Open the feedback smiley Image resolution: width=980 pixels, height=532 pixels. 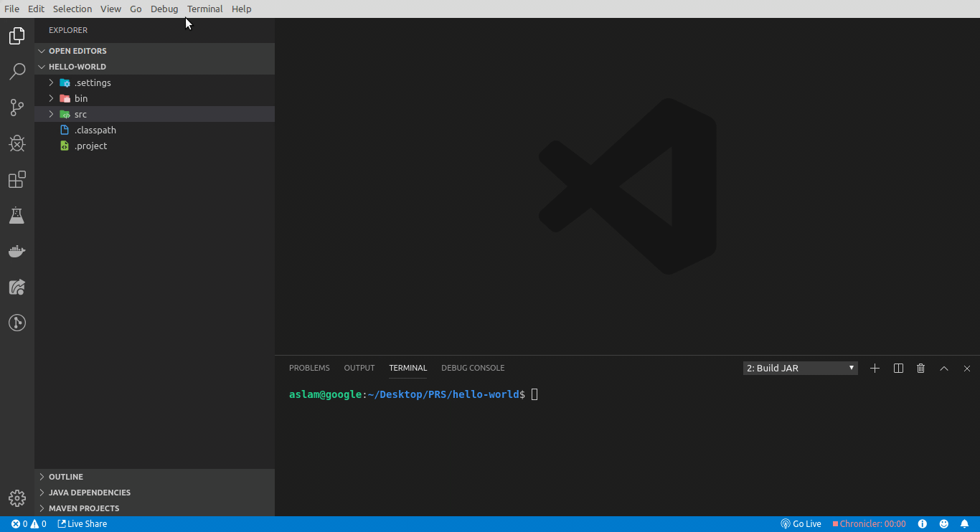(944, 523)
